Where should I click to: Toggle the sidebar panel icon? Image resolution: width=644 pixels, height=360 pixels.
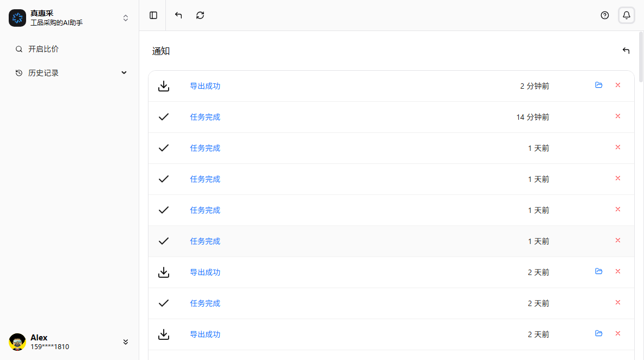[153, 15]
